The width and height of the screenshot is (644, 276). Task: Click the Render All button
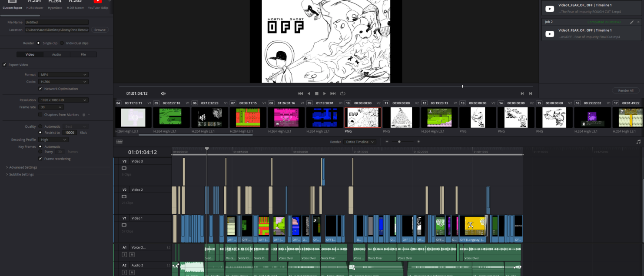tap(626, 90)
